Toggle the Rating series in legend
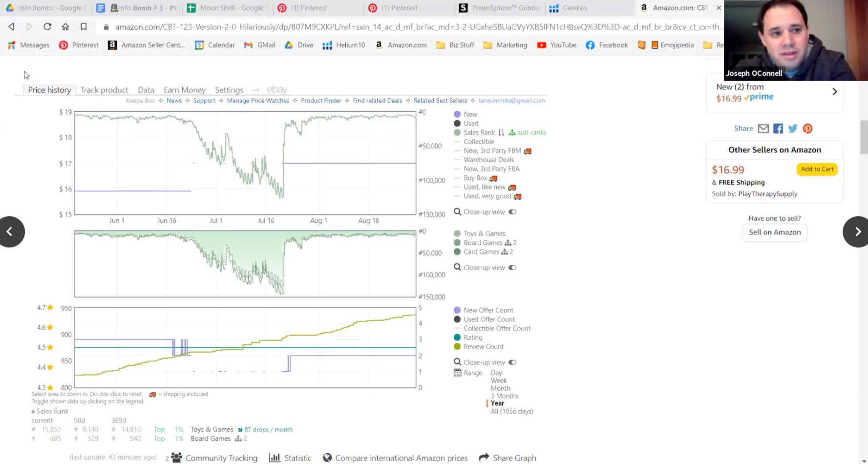Image resolution: width=868 pixels, height=464 pixels. [468, 337]
